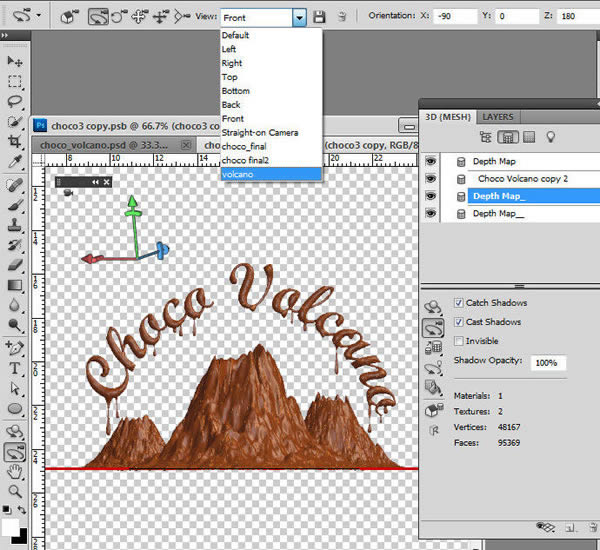Choose the Default view option
600x550 pixels.
[271, 35]
